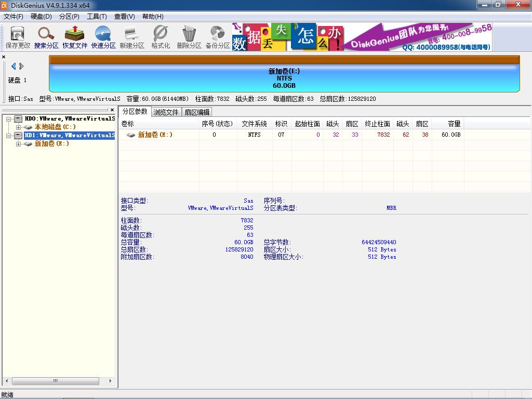Open the 文件(F) menu
532x399 pixels.
coord(13,17)
